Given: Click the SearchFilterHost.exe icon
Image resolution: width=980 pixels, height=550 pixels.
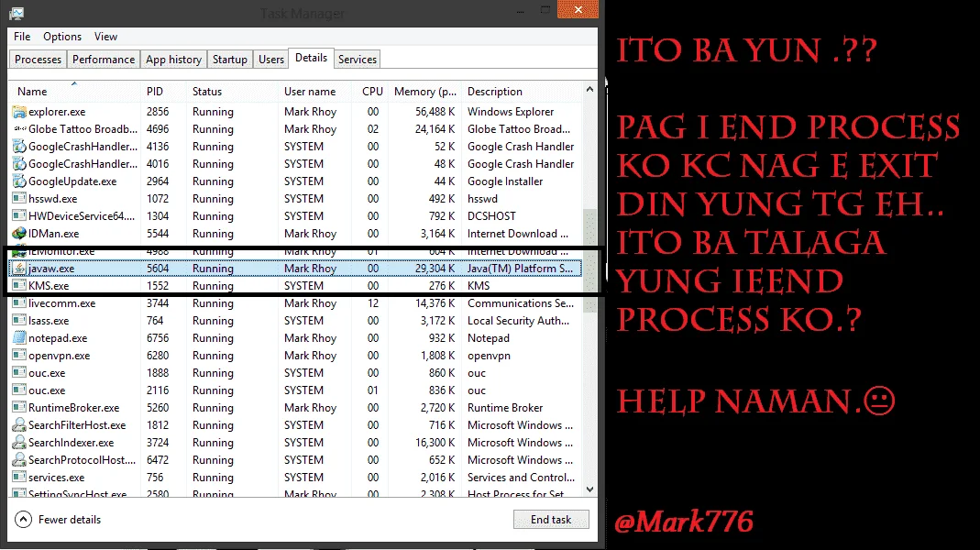Looking at the screenshot, I should click(x=19, y=425).
